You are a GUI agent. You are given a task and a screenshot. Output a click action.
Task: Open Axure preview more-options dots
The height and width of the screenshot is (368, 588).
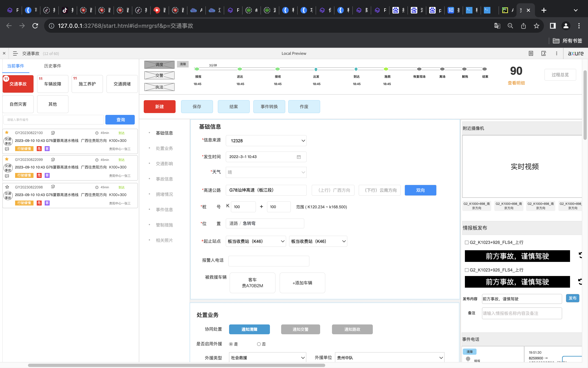557,53
